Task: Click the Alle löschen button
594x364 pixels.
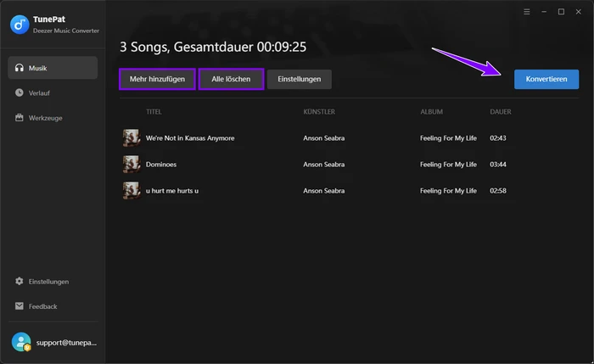Action: 231,79
